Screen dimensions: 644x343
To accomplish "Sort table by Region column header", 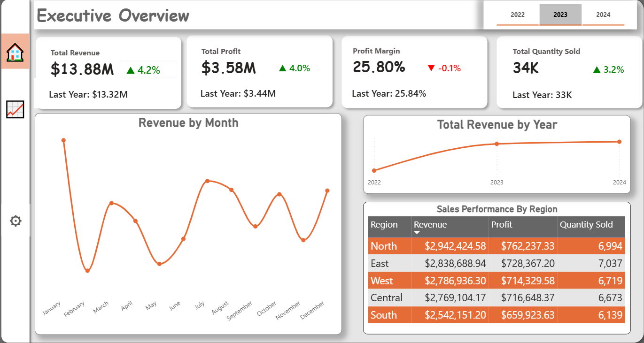I will point(384,225).
